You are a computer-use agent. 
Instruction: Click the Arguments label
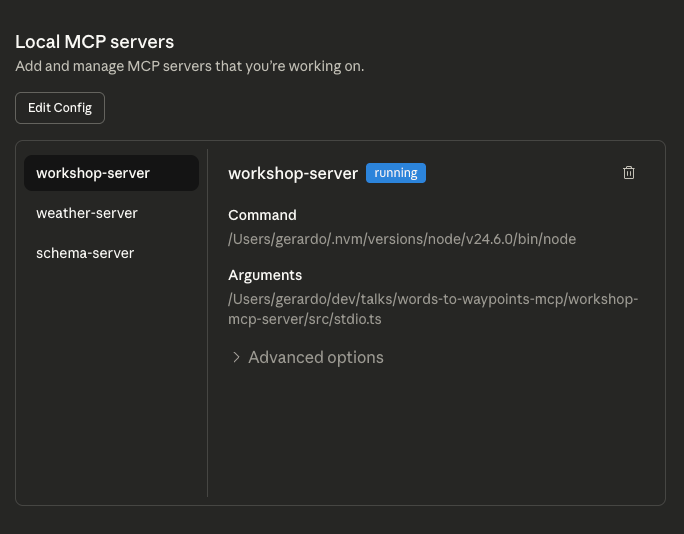265,275
